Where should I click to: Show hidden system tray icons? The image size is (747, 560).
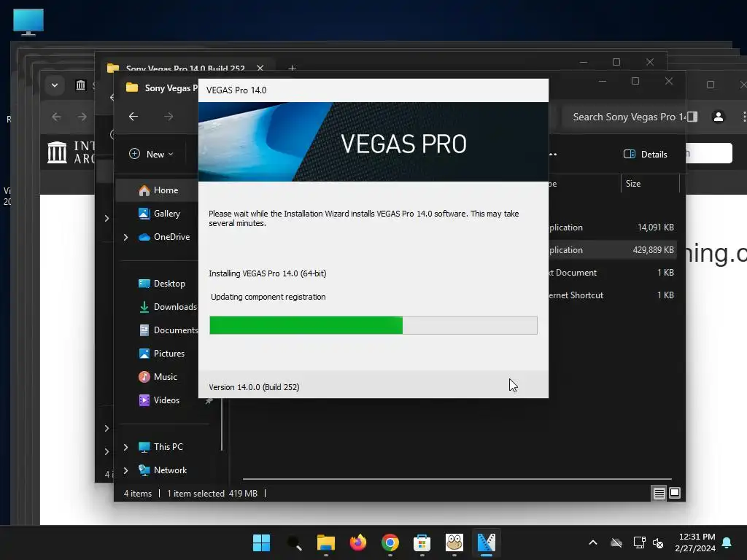(592, 542)
